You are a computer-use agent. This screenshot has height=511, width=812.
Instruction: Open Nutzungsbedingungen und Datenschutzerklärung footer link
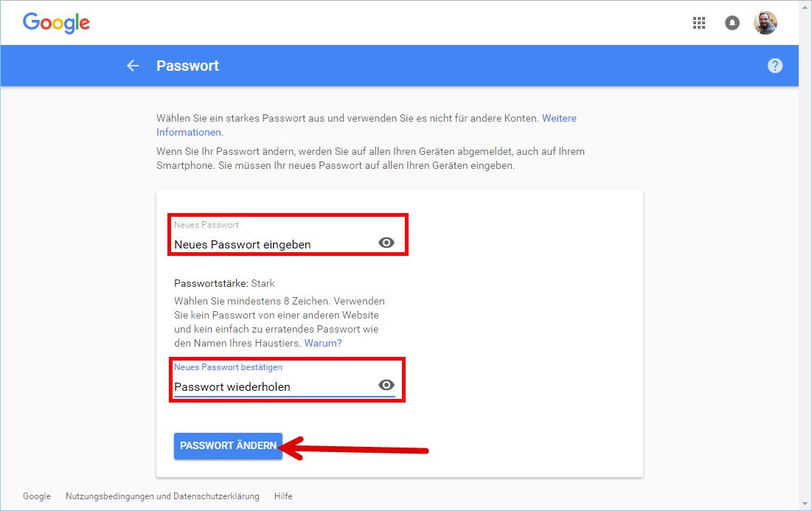click(162, 496)
